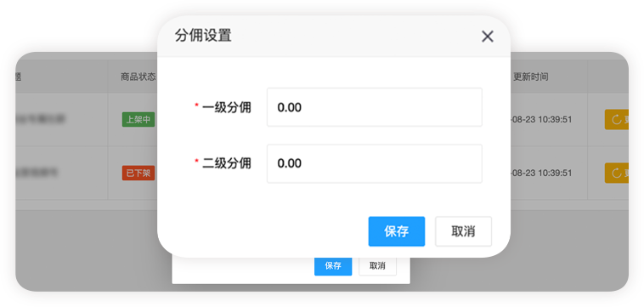Click the 更新时间 column header
The width and height of the screenshot is (644, 307).
tap(531, 77)
